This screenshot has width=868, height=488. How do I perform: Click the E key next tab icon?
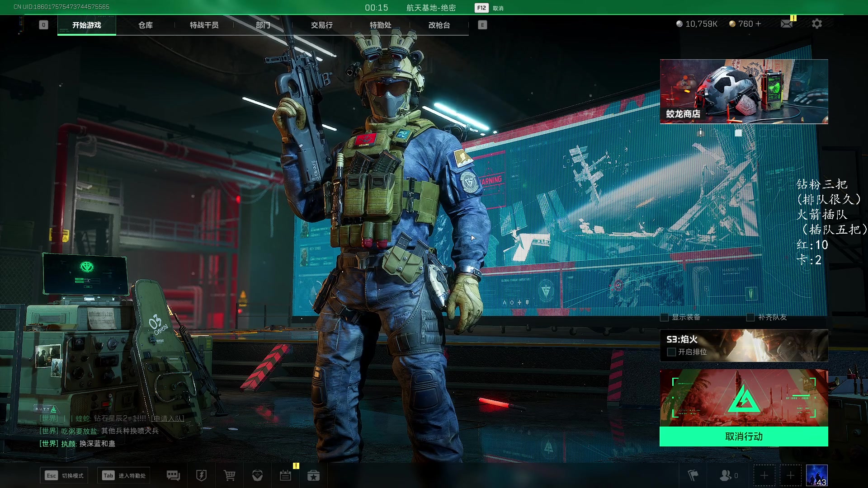(482, 25)
